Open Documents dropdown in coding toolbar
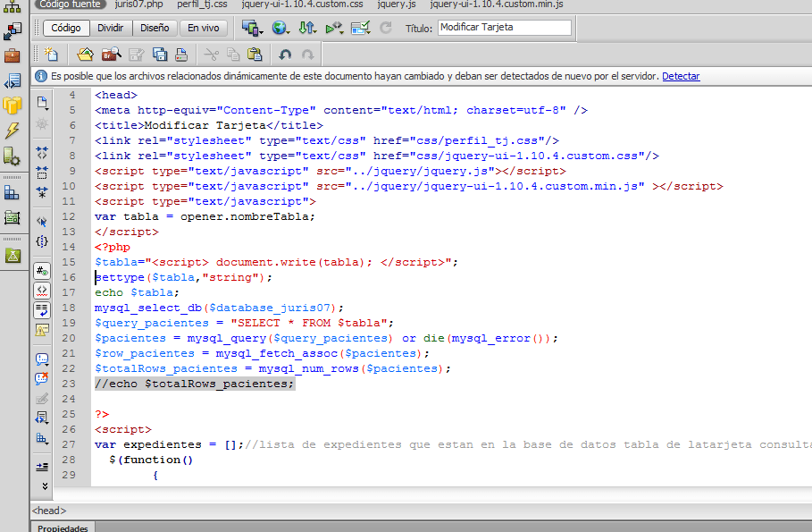The width and height of the screenshot is (812, 532). coord(42,103)
